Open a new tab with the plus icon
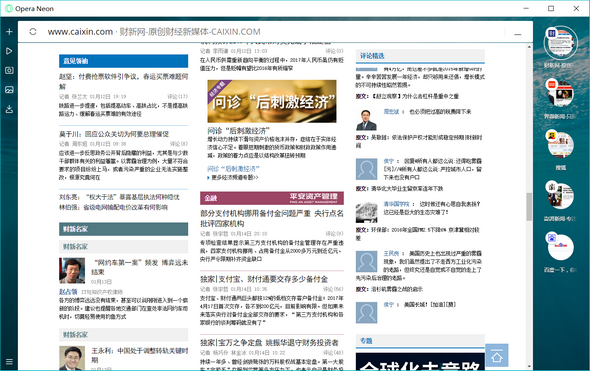The height and width of the screenshot is (371, 590). click(x=9, y=32)
